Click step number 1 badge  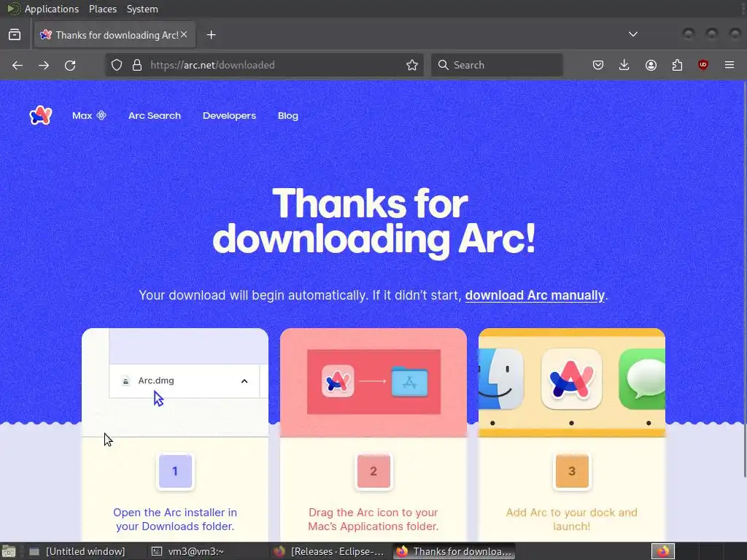click(175, 471)
